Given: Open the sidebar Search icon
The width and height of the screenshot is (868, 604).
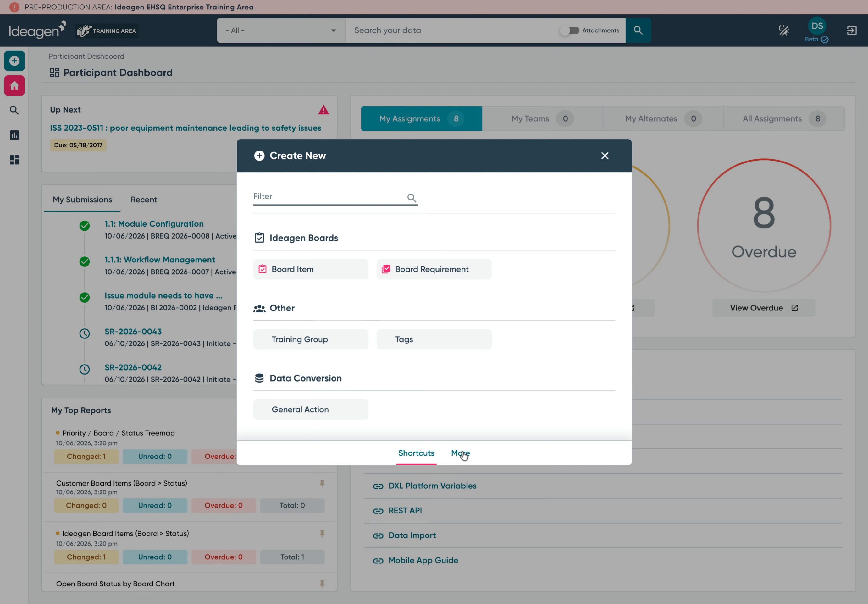Looking at the screenshot, I should pos(14,110).
